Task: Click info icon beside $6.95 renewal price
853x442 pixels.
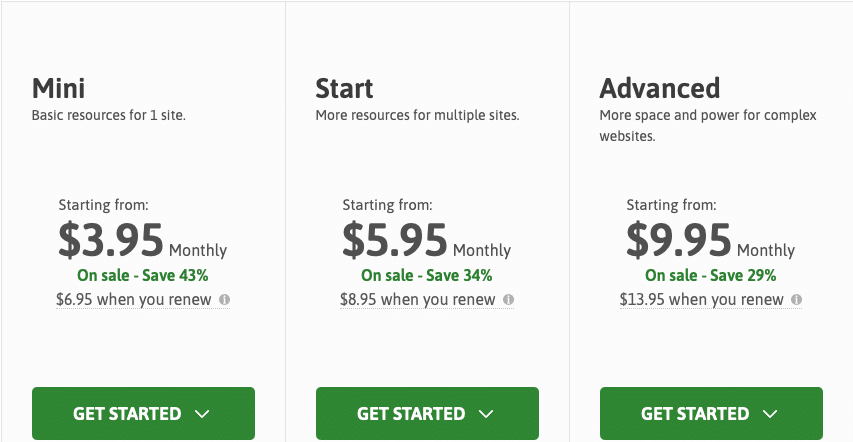Action: (x=224, y=299)
